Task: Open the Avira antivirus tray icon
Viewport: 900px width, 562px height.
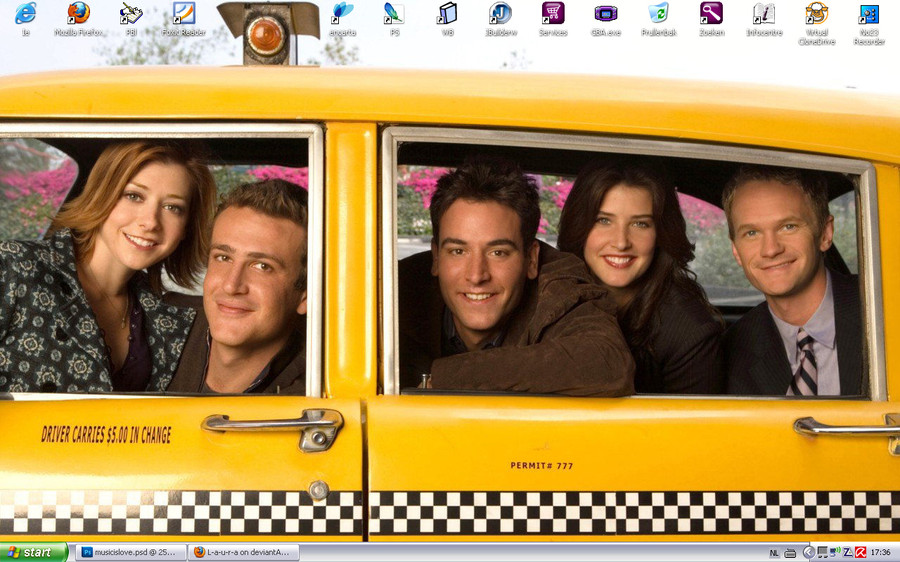Action: coord(860,552)
